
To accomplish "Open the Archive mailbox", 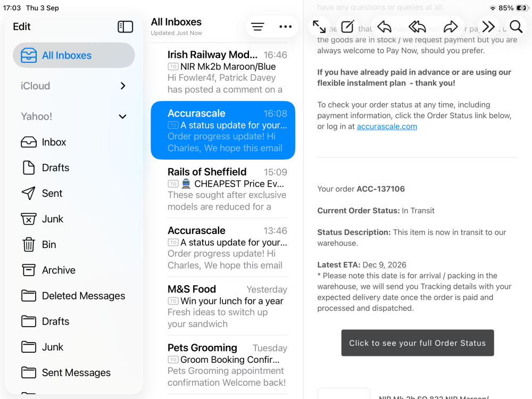I will coord(73,270).
